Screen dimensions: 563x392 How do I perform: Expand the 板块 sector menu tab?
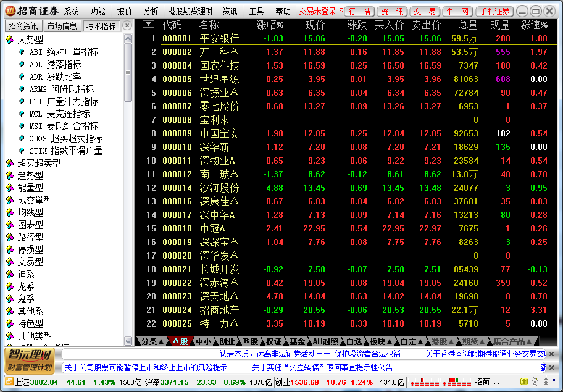tap(381, 341)
